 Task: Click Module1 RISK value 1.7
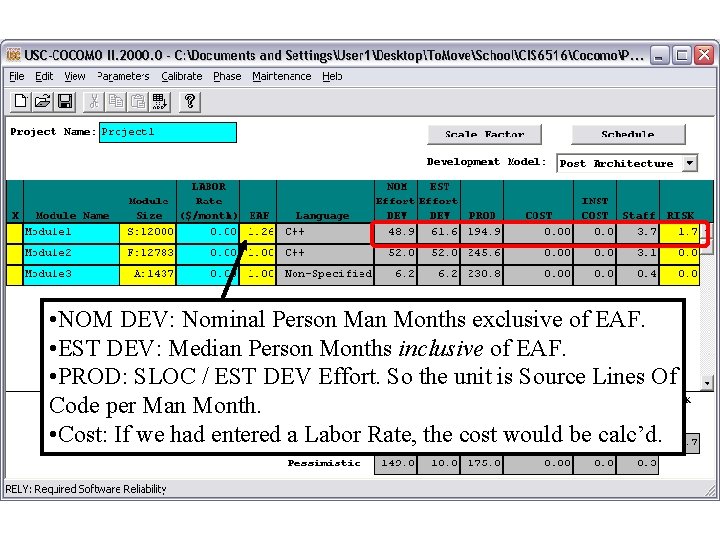680,232
